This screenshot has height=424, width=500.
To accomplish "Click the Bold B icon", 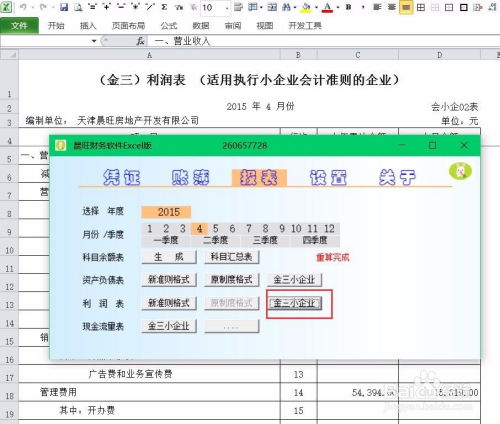I will (x=349, y=7).
